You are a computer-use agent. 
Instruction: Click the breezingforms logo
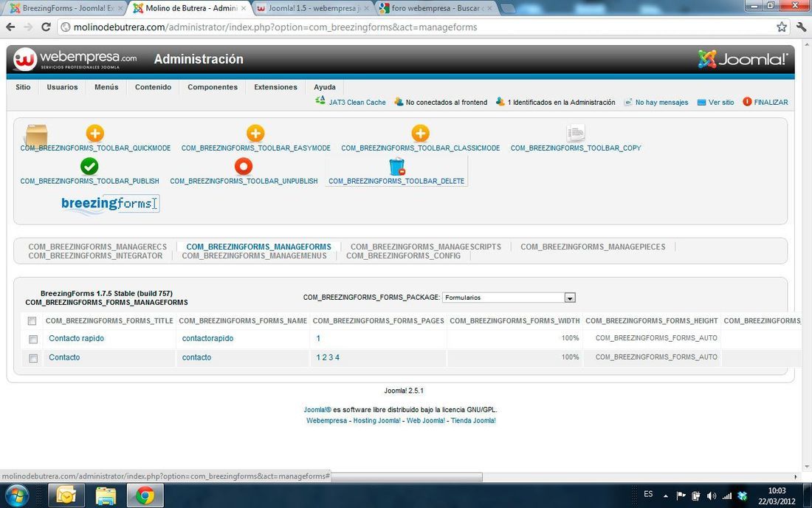[x=109, y=204]
